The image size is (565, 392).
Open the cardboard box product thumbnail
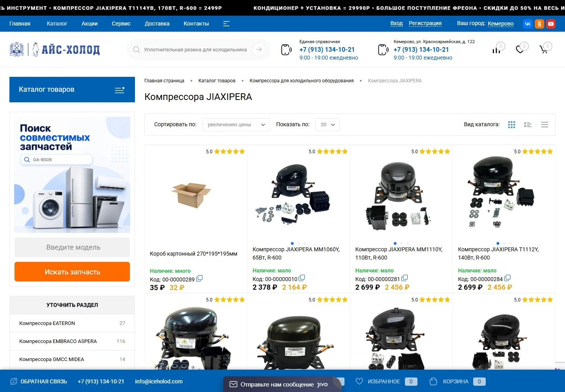coord(191,195)
